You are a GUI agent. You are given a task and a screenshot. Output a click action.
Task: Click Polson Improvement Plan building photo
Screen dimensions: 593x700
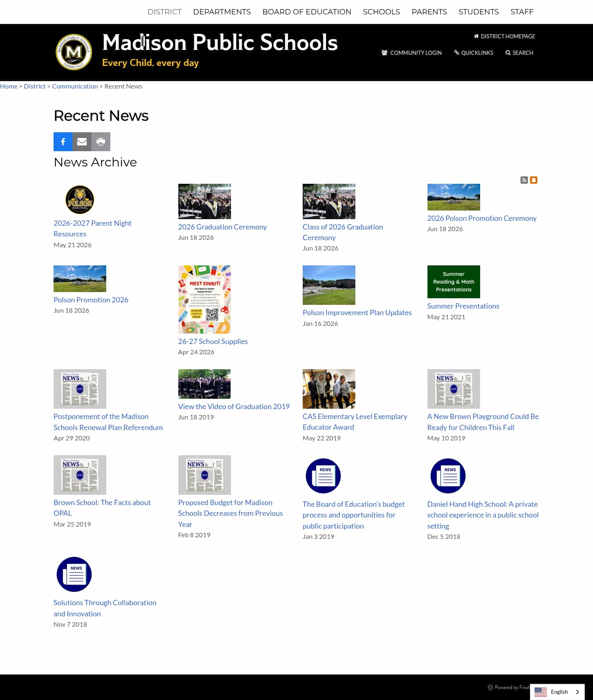coord(329,285)
